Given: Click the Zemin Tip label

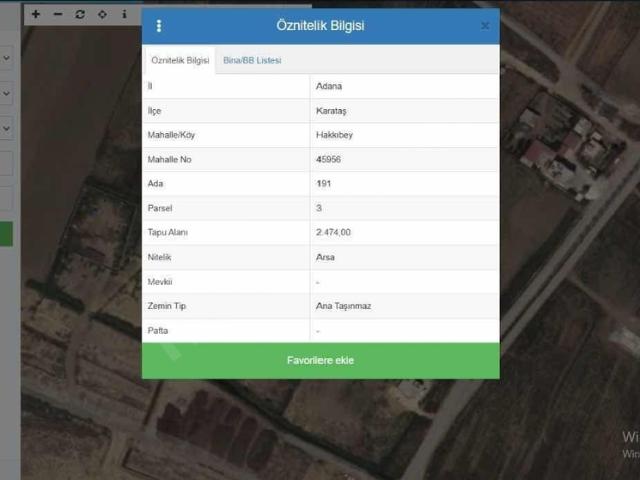Looking at the screenshot, I should [167, 306].
